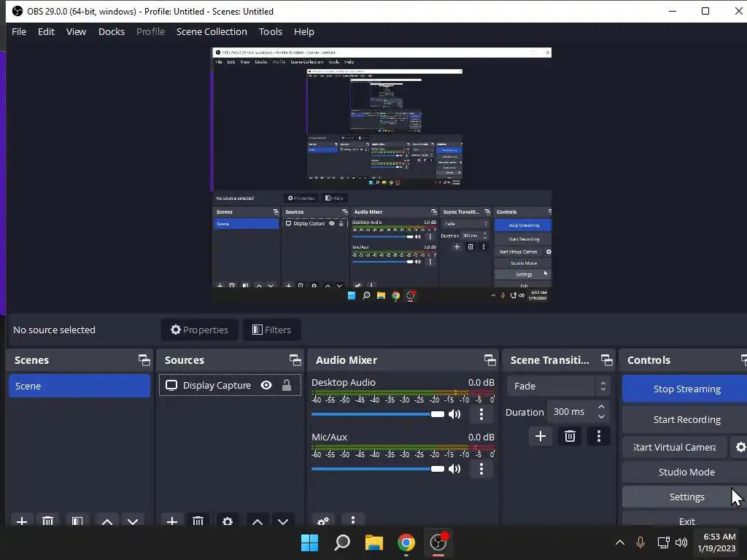The height and width of the screenshot is (560, 747).
Task: Click the Filters button
Action: [271, 330]
